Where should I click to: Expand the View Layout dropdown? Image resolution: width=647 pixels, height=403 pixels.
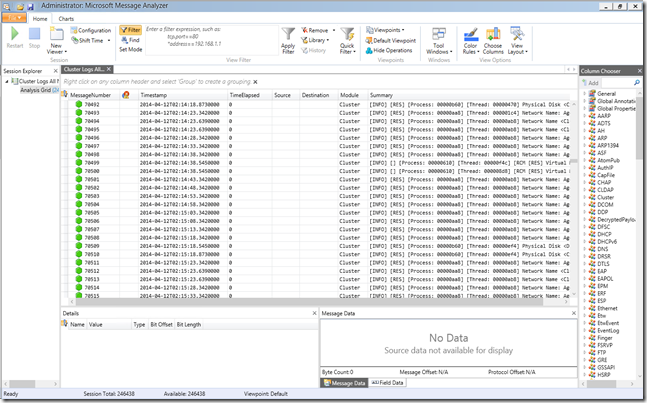(x=517, y=38)
